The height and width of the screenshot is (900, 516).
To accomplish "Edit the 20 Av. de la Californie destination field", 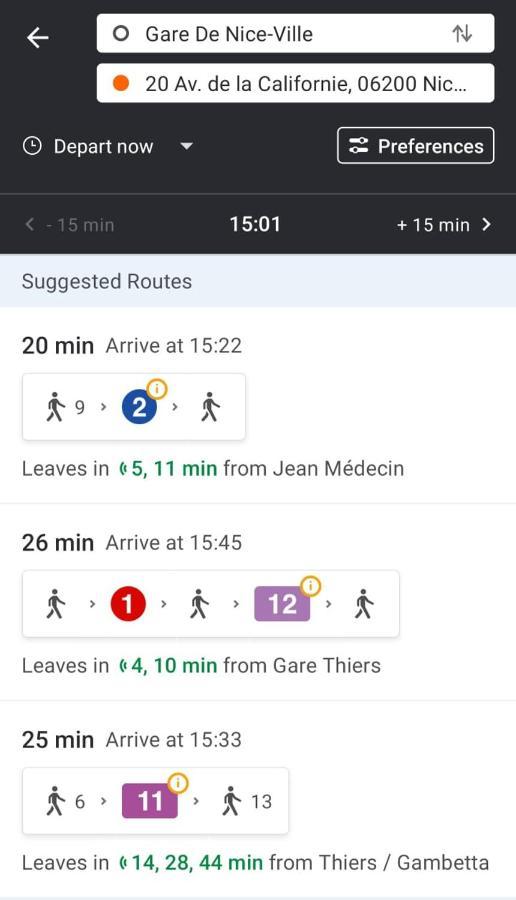I will point(296,84).
